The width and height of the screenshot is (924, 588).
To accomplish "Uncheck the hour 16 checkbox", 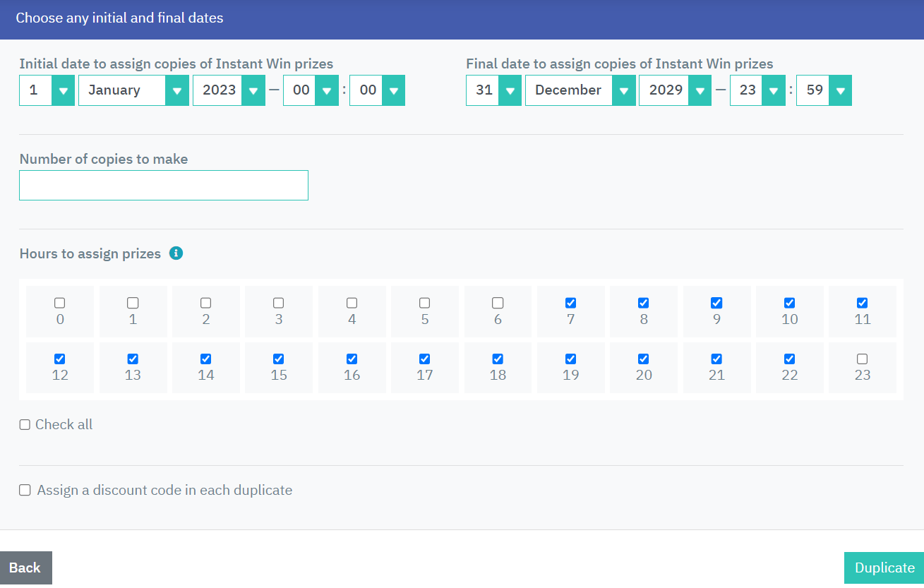I will tap(352, 359).
